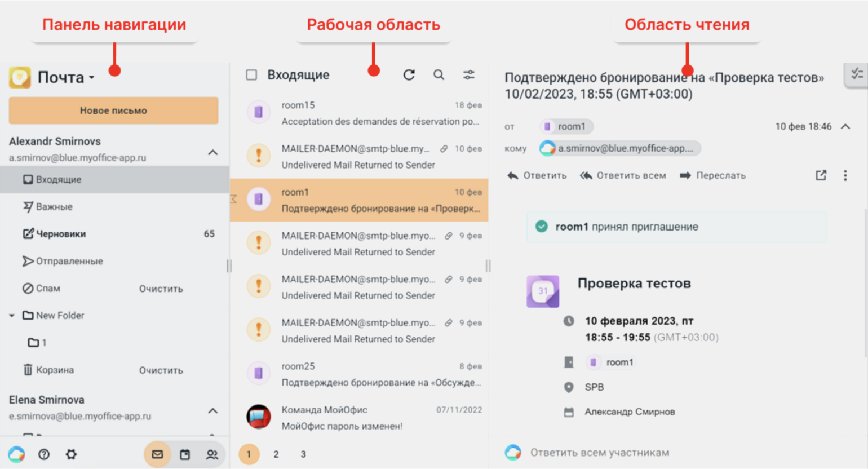Open search in the inbox toolbar
The width and height of the screenshot is (868, 469).
coord(439,75)
